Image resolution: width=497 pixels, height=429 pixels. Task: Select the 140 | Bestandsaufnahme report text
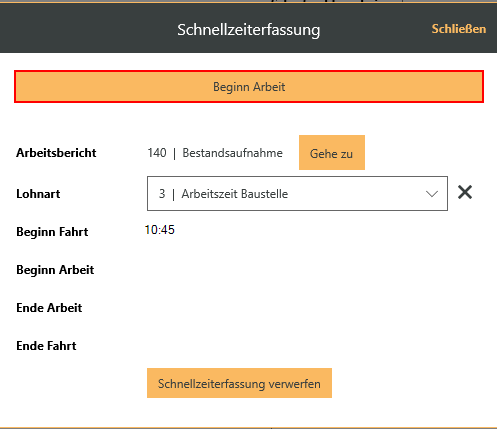tap(215, 153)
